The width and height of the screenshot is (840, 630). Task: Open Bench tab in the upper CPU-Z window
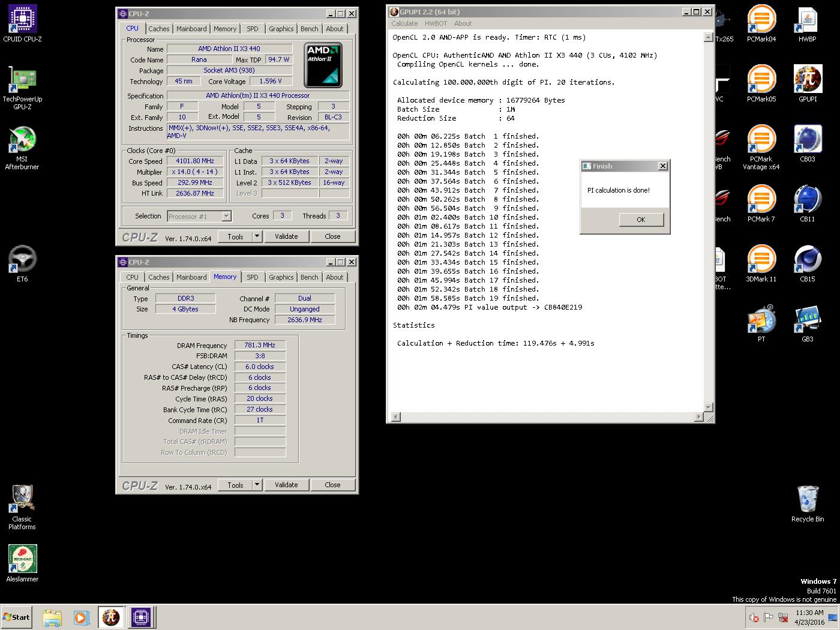(310, 29)
